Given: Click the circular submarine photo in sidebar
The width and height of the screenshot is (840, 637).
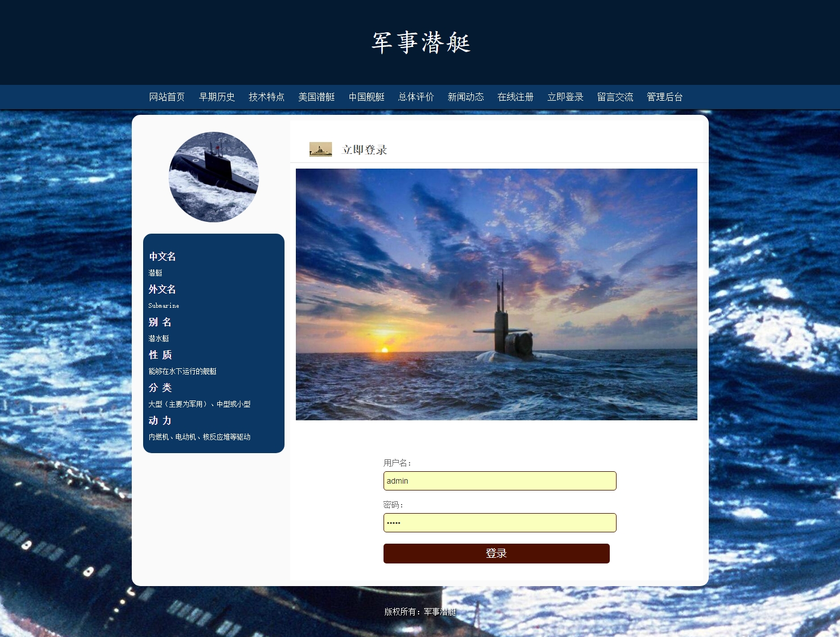Looking at the screenshot, I should tap(214, 177).
